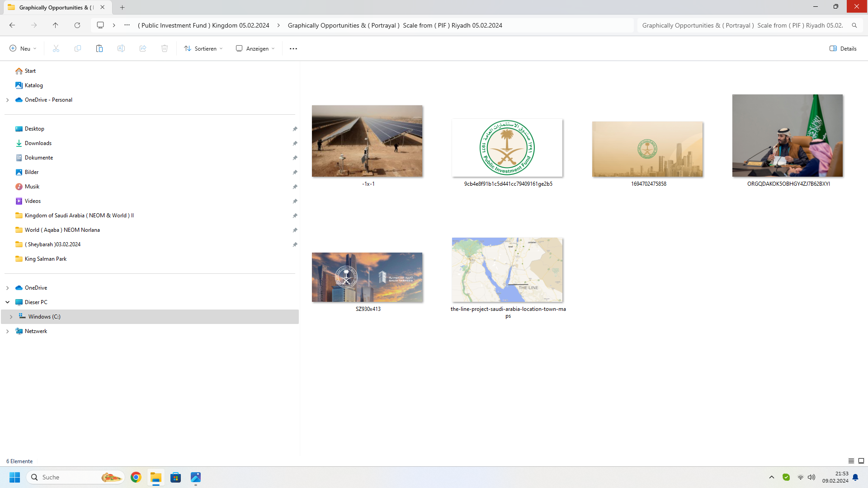Collapse the Dieser PC node
The height and width of the screenshot is (488, 868).
point(8,302)
